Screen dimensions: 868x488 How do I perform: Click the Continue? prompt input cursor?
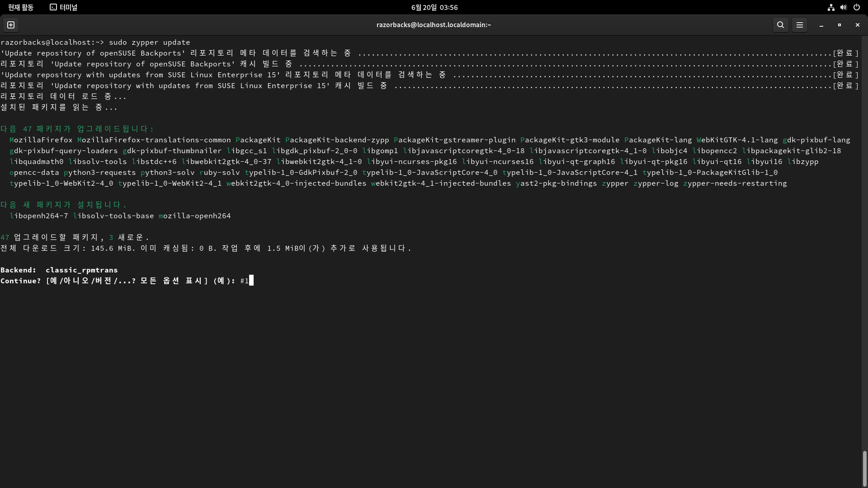click(x=251, y=281)
